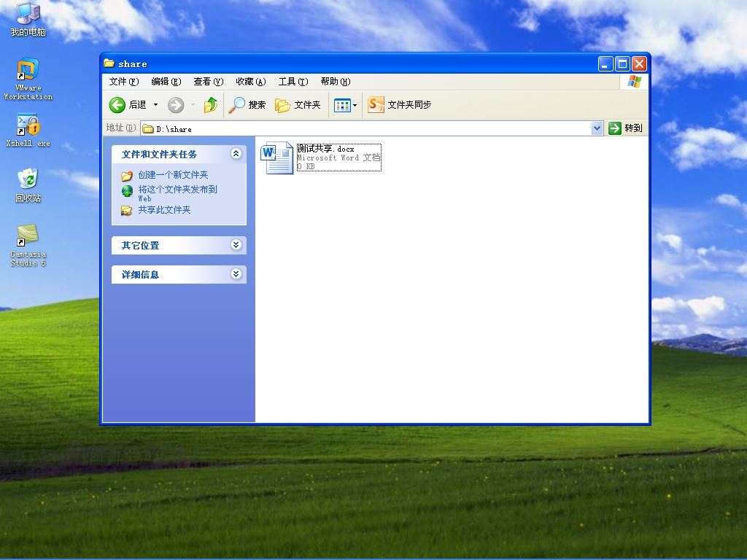747x560 pixels.
Task: Open the 工具(T) menu
Action: (x=293, y=82)
